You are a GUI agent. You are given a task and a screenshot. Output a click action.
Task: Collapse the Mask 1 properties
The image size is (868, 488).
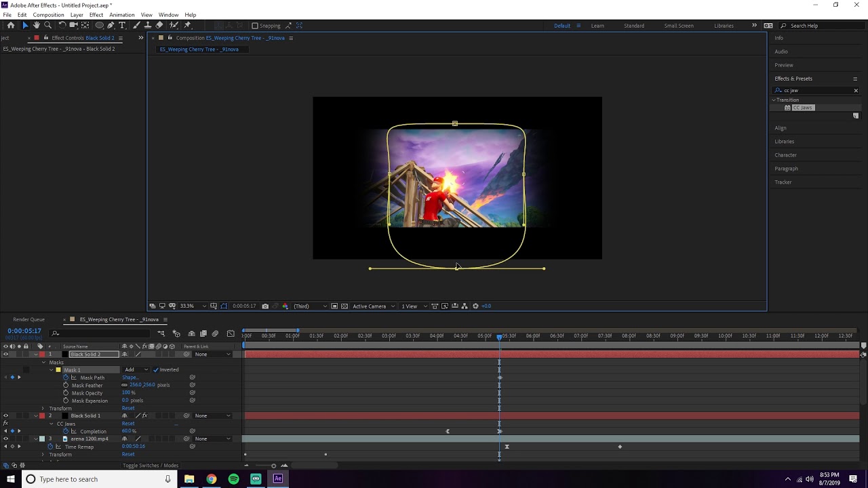tap(52, 370)
